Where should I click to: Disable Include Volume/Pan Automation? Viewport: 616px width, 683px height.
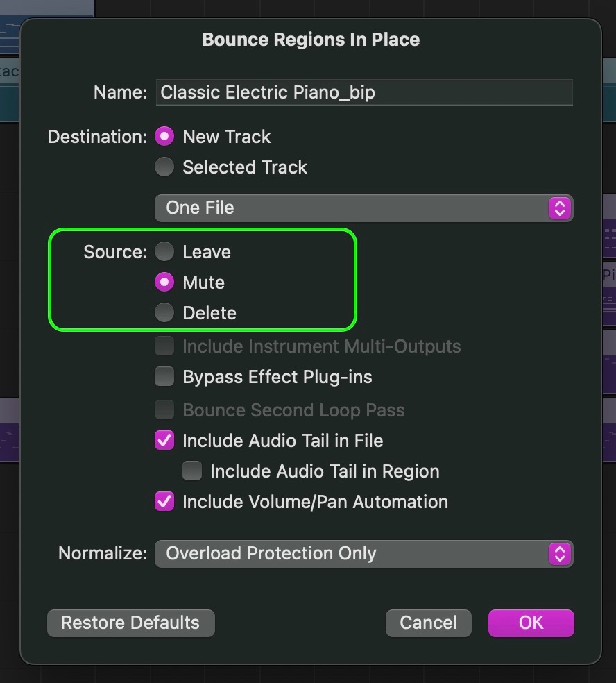(x=164, y=502)
